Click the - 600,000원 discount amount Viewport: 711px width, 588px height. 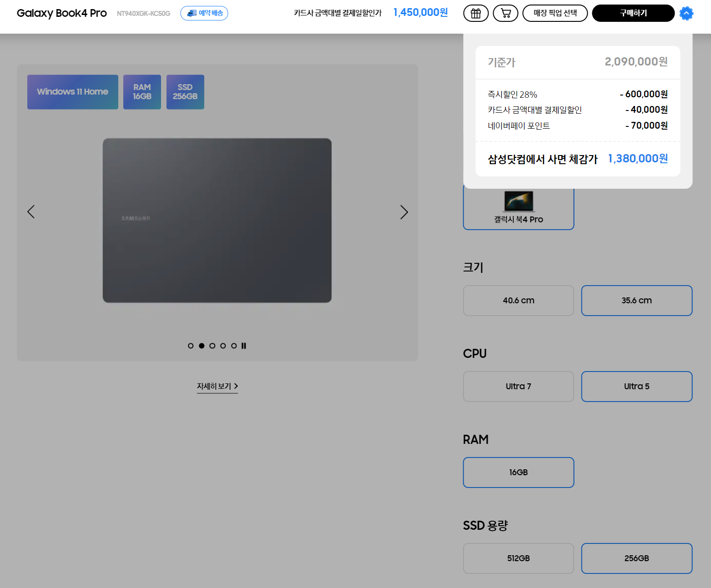click(644, 94)
